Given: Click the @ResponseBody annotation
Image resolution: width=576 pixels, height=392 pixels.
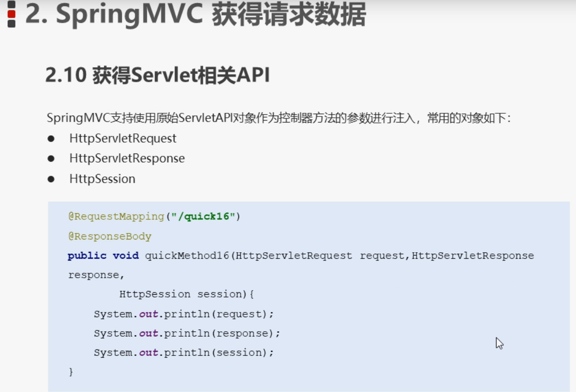Looking at the screenshot, I should coord(110,236).
